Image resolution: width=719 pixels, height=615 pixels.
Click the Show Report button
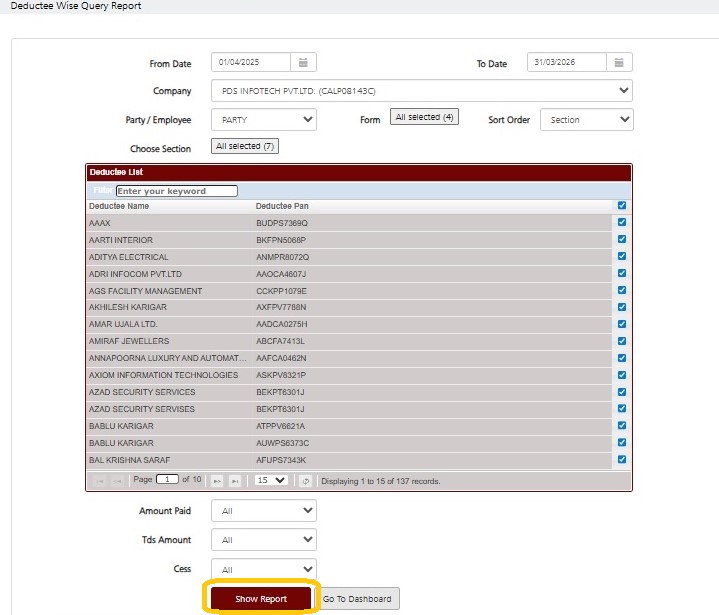click(261, 598)
